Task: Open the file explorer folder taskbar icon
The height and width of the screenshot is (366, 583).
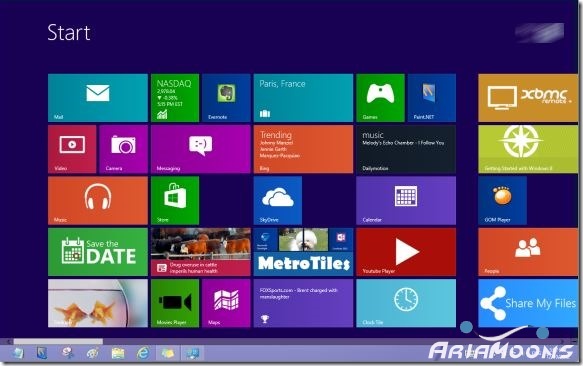Action: click(118, 353)
